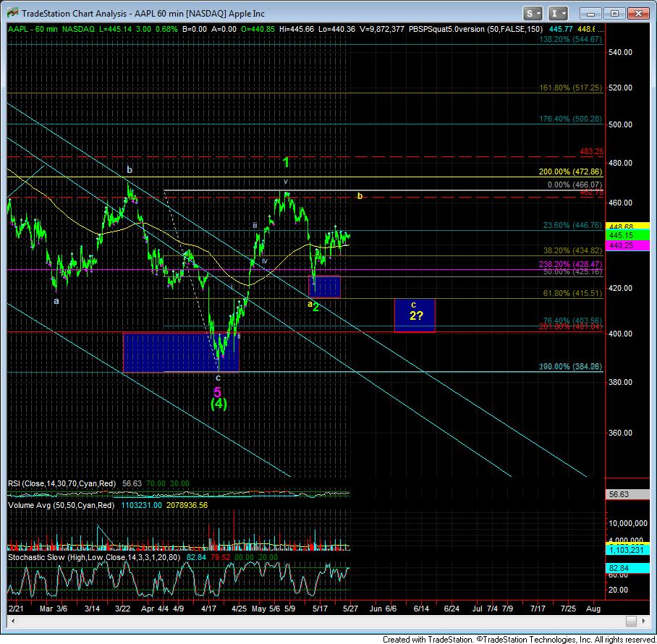Click the 38.20% (434.82) retracement label
Viewport: 657px width, 644px height.
(x=573, y=250)
